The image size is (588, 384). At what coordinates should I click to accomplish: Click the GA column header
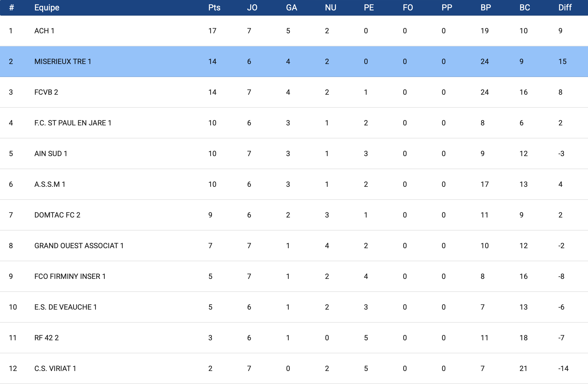coord(291,8)
